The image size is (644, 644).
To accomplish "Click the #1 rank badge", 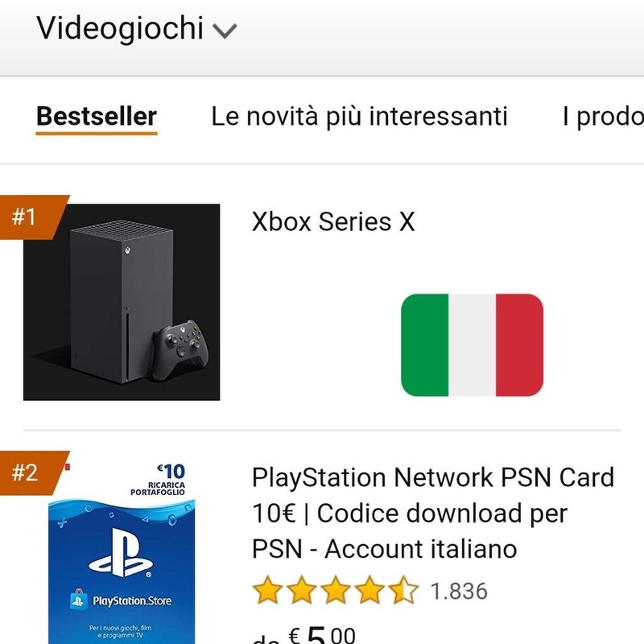I will (x=26, y=217).
